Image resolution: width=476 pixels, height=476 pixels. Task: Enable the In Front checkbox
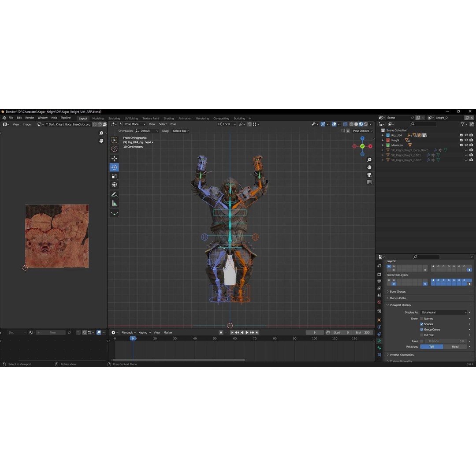(x=422, y=335)
